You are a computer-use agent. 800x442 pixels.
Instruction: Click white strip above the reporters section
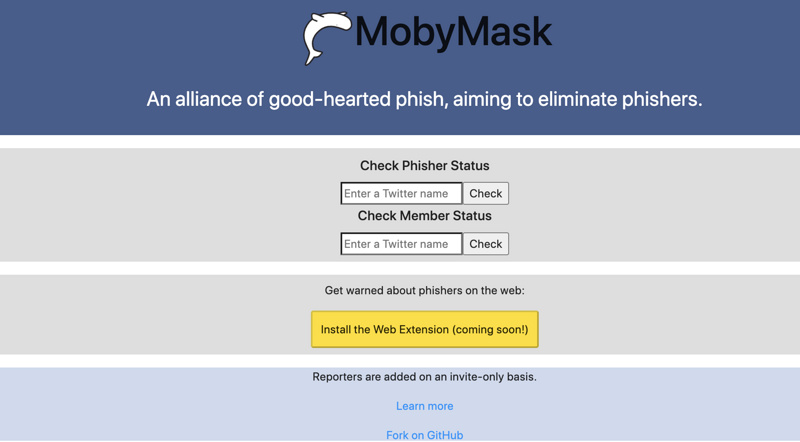click(x=400, y=361)
